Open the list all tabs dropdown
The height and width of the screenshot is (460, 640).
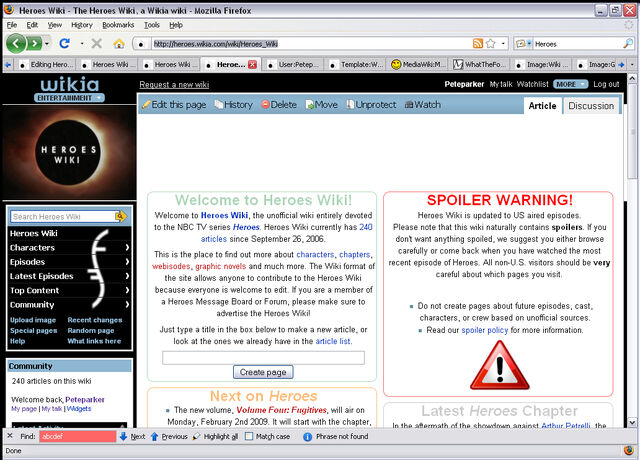pyautogui.click(x=632, y=64)
